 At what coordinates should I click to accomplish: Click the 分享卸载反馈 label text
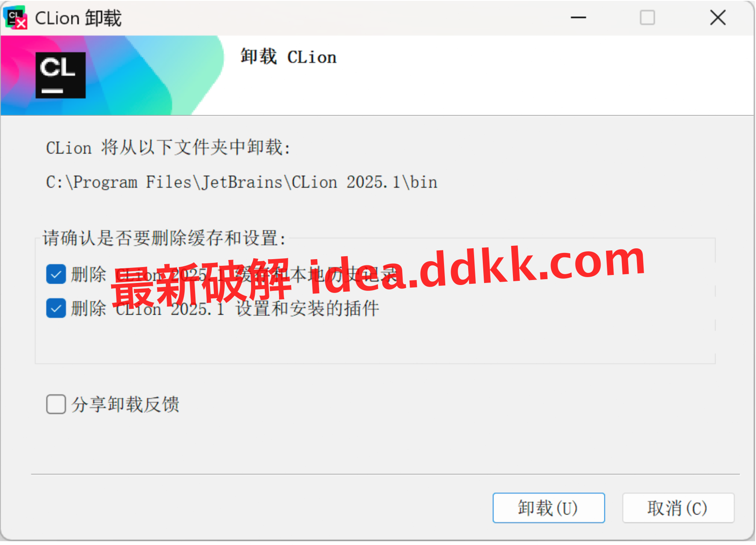point(125,404)
